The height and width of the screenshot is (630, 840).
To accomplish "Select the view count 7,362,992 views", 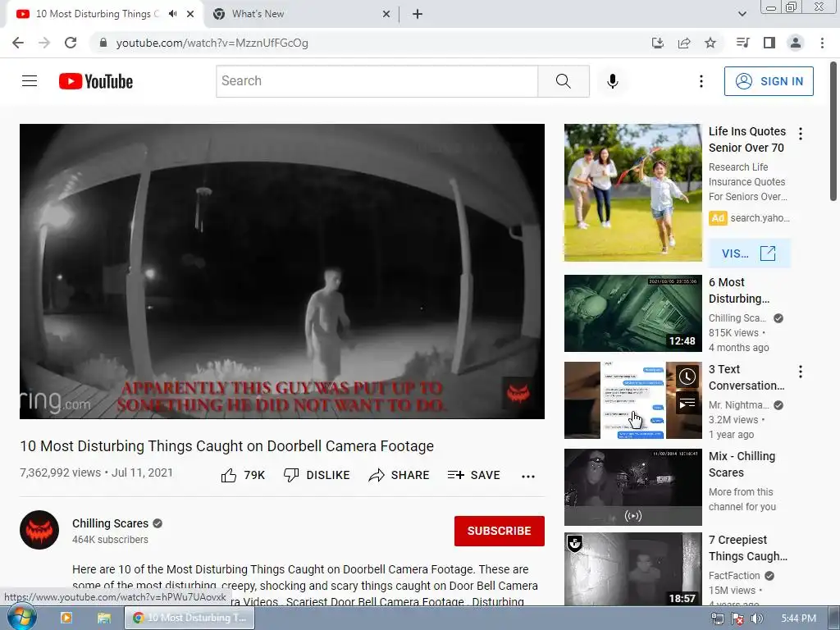I will pyautogui.click(x=60, y=472).
